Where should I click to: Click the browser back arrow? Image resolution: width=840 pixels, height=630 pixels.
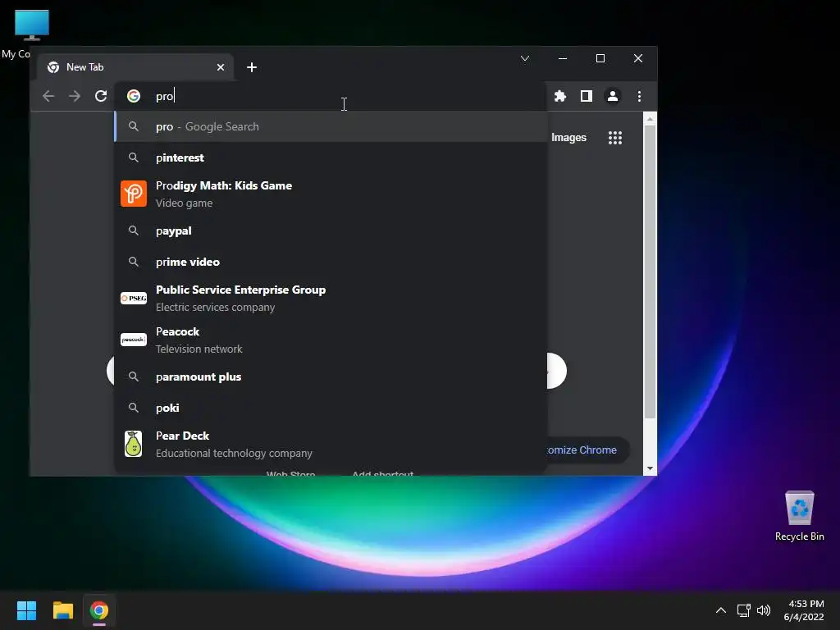[x=48, y=97]
